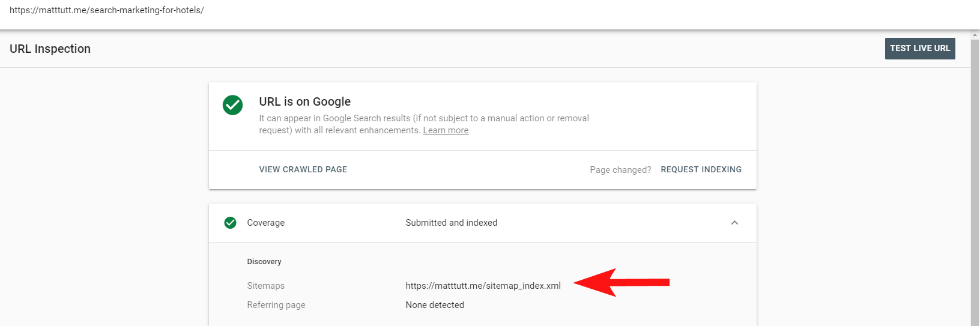Click the Submitted and indexed status text
980x326 pixels.
point(451,223)
